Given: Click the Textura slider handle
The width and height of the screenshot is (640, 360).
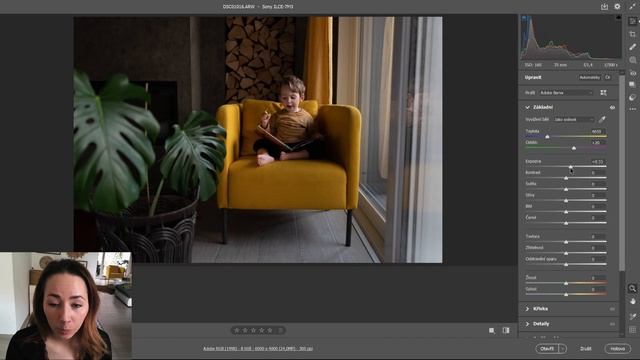Looking at the screenshot, I should click(x=566, y=242).
